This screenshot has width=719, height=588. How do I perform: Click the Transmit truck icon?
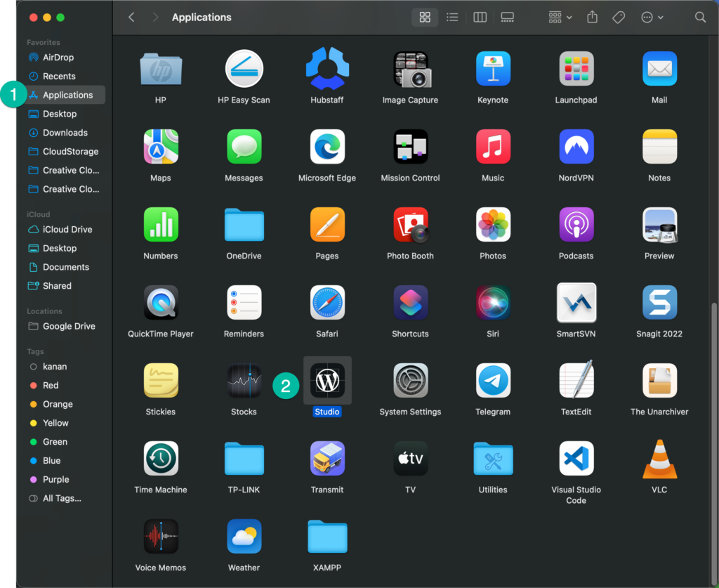[327, 458]
